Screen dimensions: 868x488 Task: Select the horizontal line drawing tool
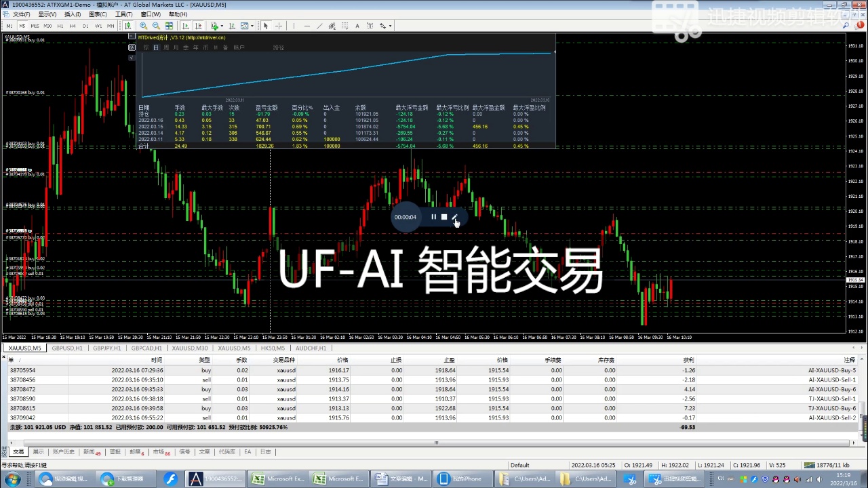tap(307, 26)
